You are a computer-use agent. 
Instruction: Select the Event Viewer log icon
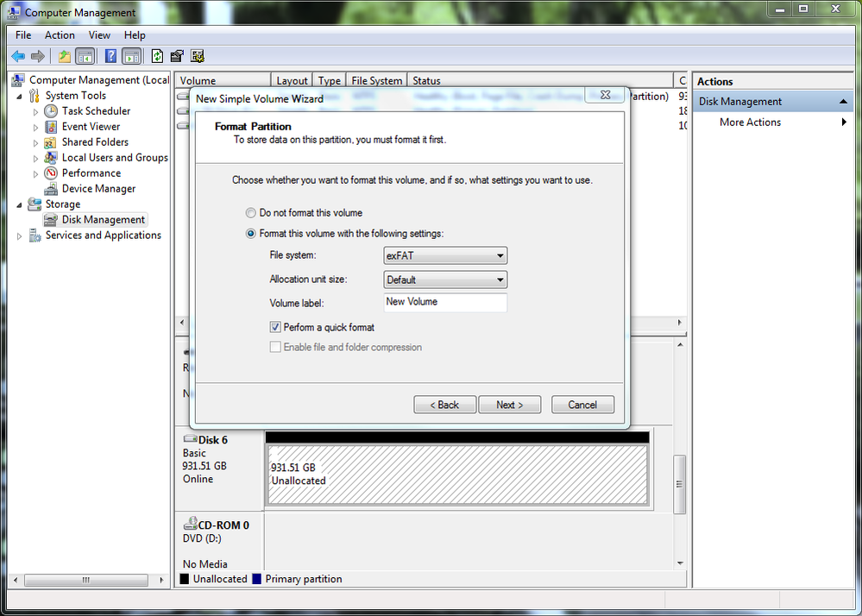pos(51,127)
